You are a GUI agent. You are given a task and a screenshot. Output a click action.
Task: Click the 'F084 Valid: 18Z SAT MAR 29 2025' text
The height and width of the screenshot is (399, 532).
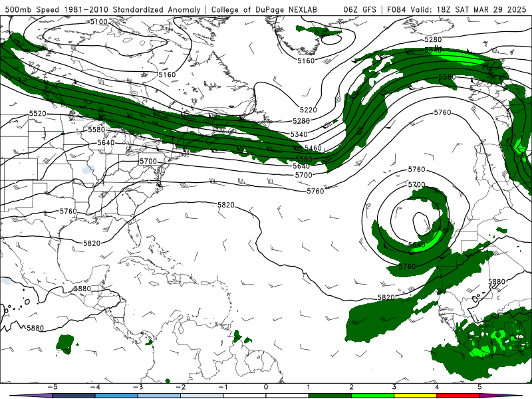(457, 9)
